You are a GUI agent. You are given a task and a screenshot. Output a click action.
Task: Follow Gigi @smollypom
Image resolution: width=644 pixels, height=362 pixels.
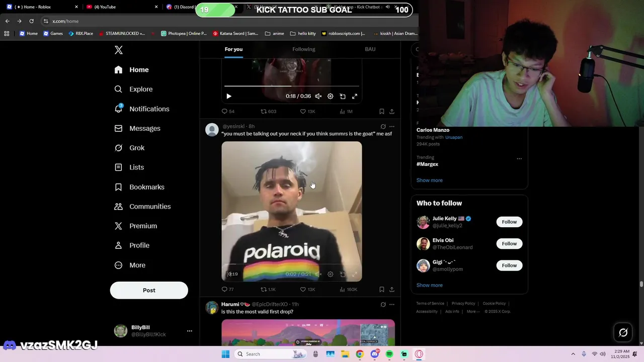pos(509,265)
